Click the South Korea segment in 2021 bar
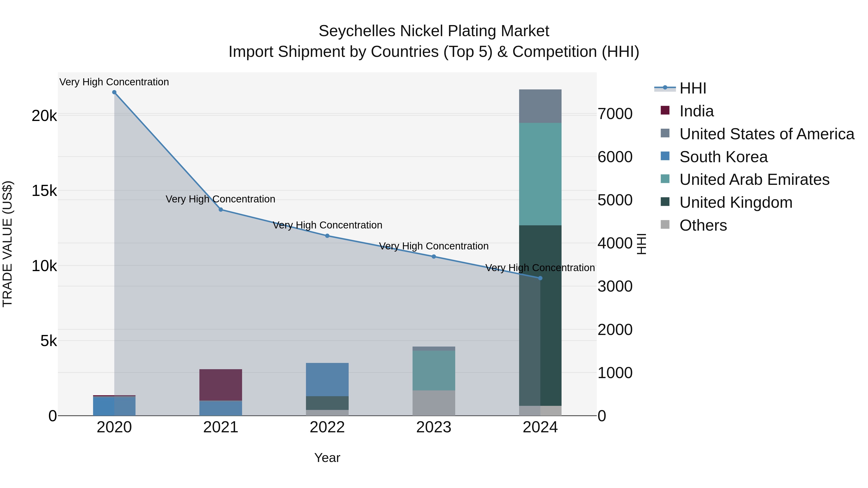Screen dimensions: 868x488 click(x=221, y=408)
